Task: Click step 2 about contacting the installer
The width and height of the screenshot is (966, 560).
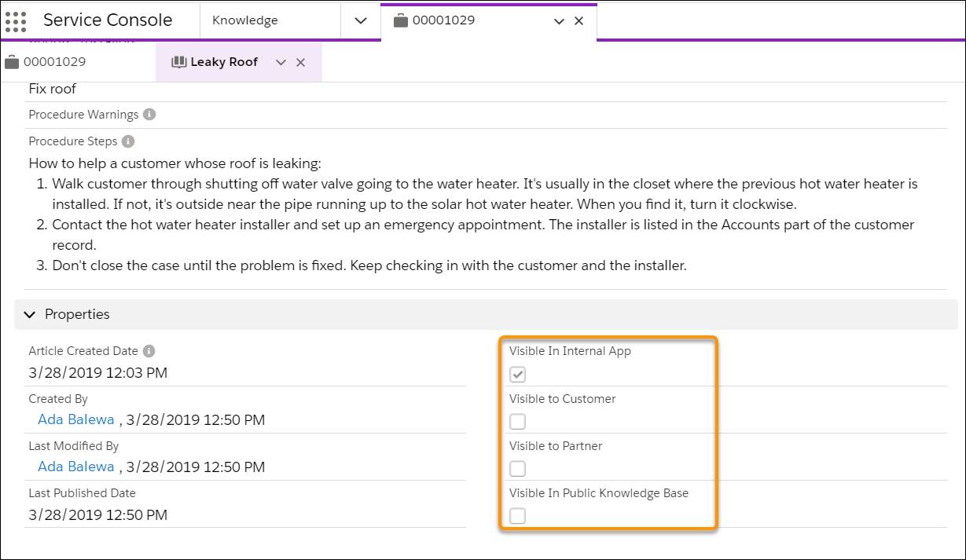Action: [483, 235]
